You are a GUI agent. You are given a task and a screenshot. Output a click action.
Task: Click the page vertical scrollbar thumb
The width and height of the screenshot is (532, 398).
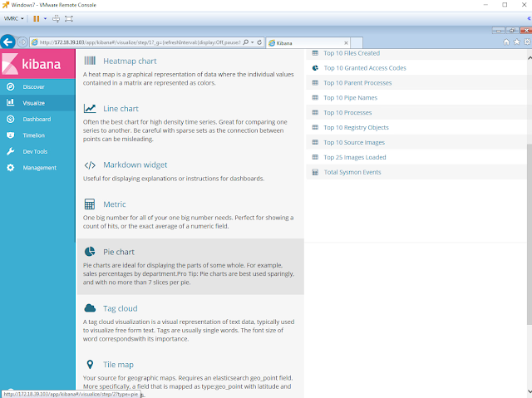click(x=530, y=234)
